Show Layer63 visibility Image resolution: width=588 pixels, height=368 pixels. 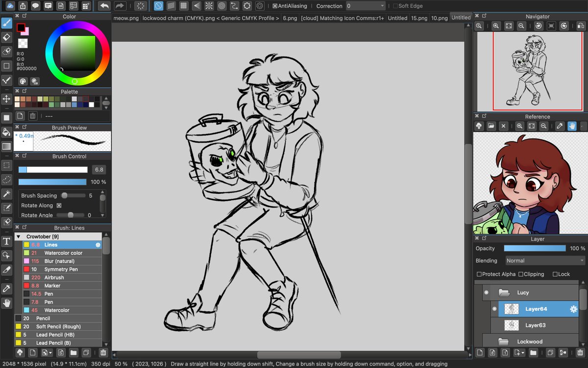(x=494, y=325)
